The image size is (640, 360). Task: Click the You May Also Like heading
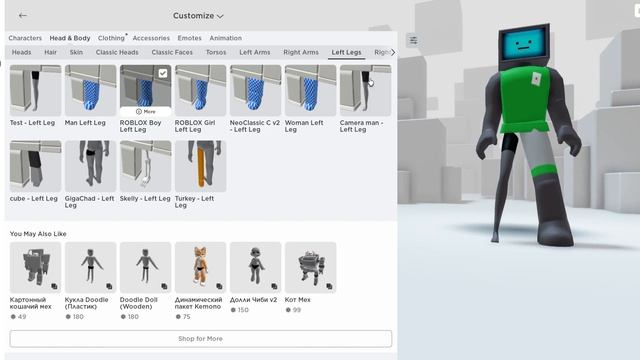pyautogui.click(x=38, y=234)
